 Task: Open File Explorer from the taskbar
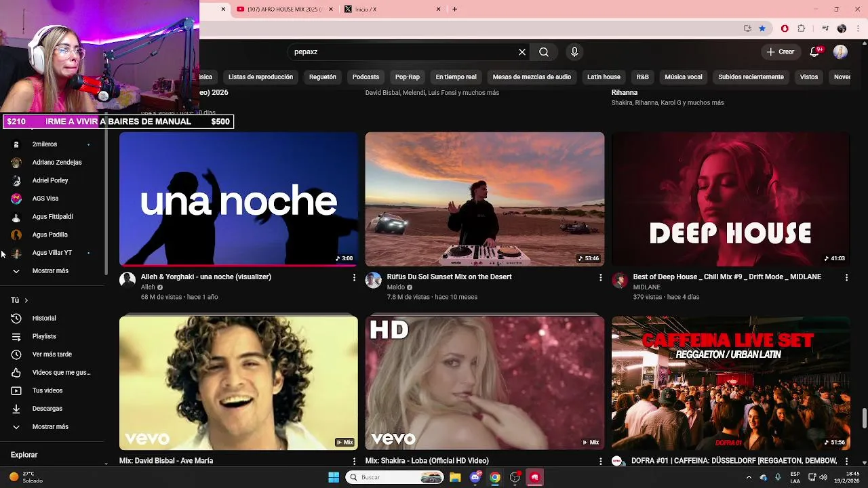455,477
